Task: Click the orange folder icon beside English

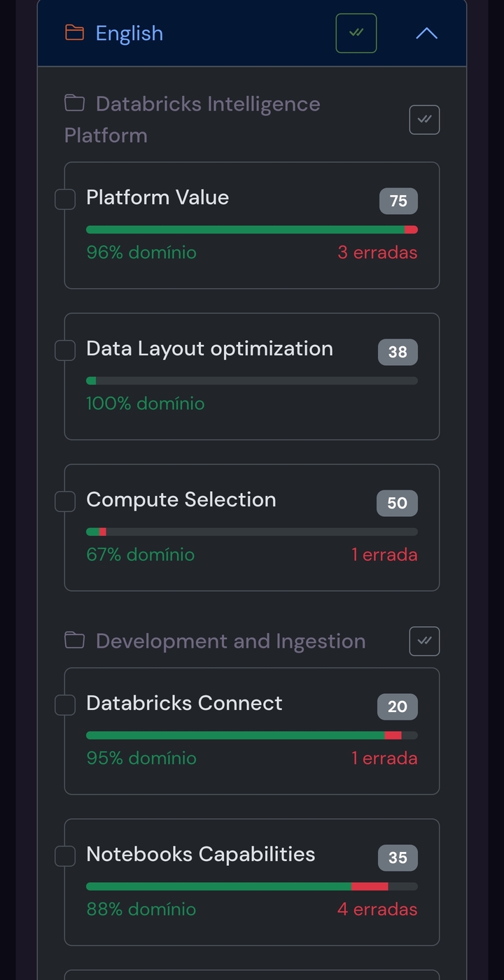Action: coord(74,33)
